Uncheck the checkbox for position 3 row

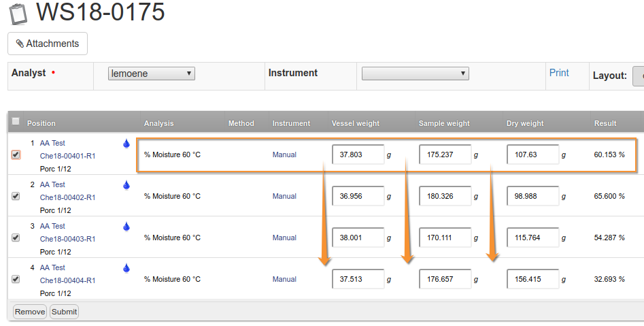coord(16,238)
